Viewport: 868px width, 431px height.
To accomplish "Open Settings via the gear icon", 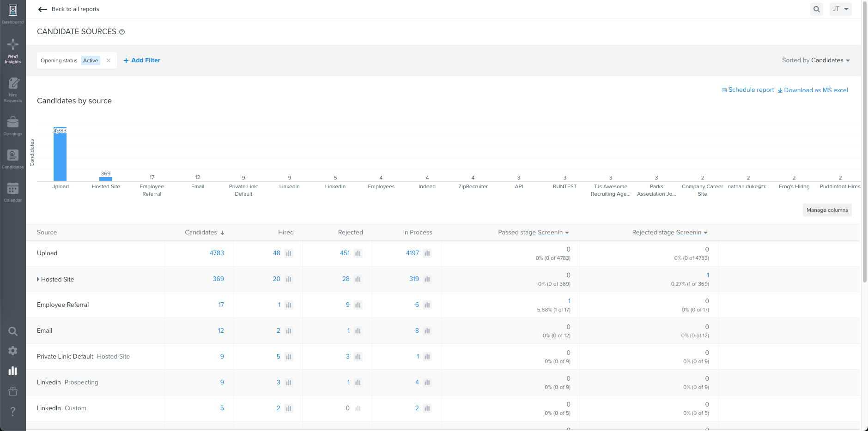I will (12, 351).
